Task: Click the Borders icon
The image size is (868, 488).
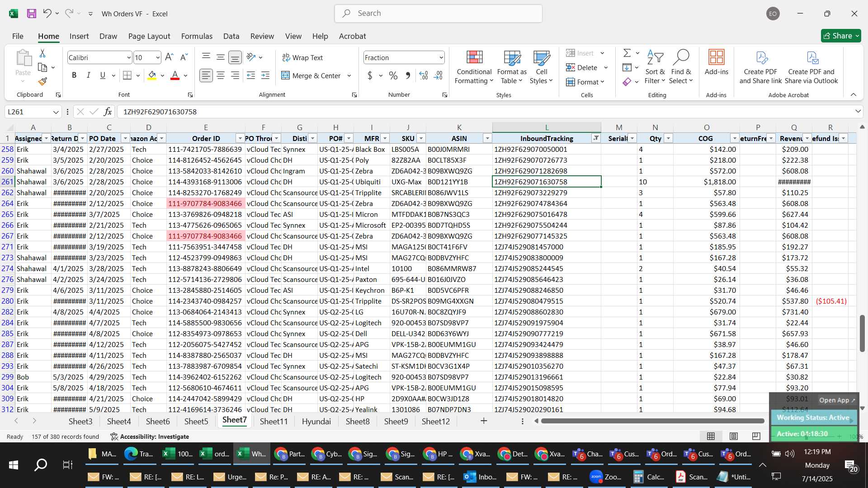Action: [127, 75]
